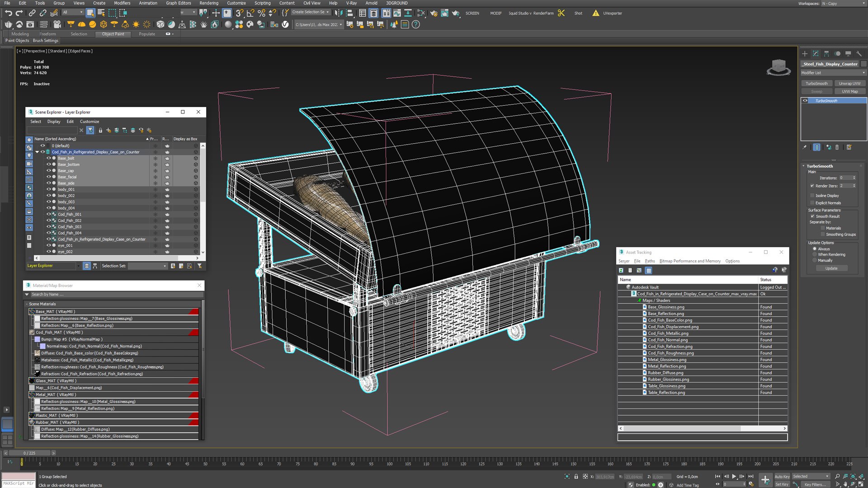Uncheck the Smooth Result checkbox

(x=812, y=216)
